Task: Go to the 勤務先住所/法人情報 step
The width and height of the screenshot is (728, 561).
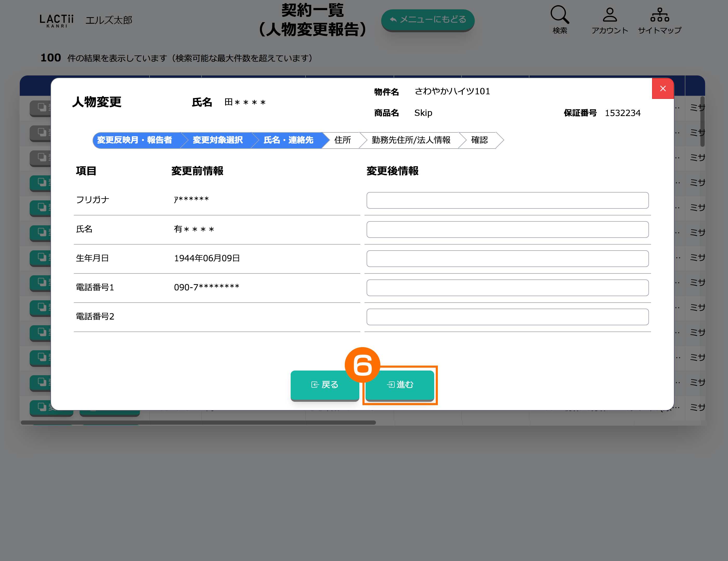Action: point(411,140)
